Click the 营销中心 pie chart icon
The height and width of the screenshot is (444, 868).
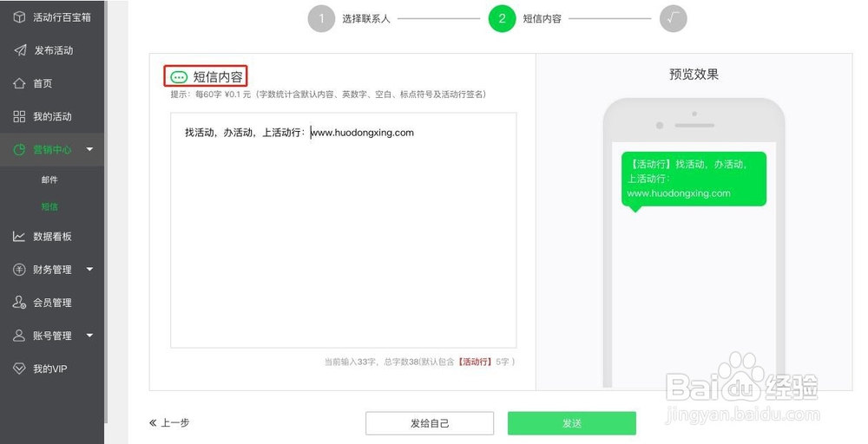(19, 149)
